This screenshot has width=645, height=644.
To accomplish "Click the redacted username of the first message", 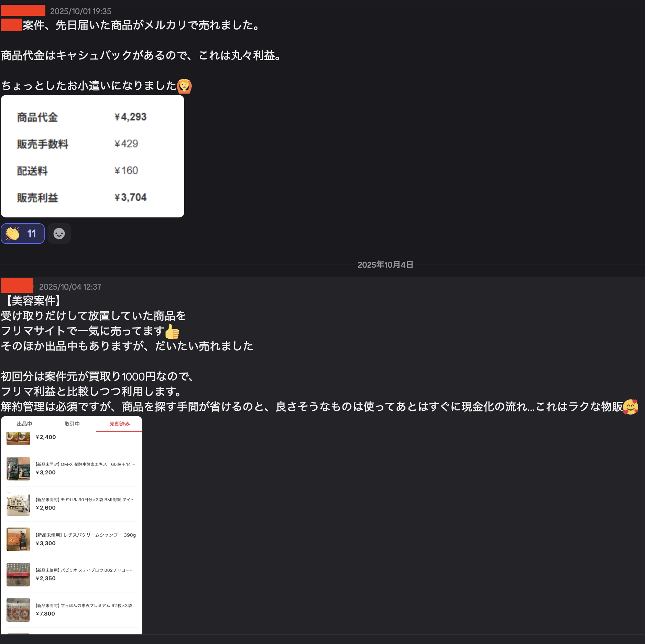I will point(23,10).
